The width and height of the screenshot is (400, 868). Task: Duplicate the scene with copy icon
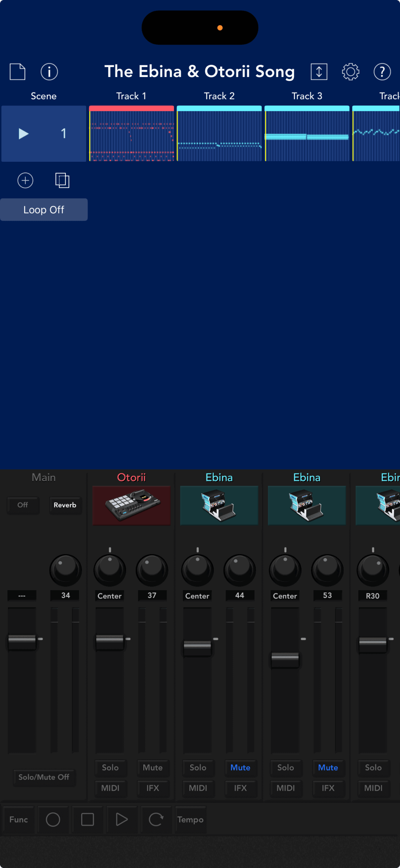(62, 180)
